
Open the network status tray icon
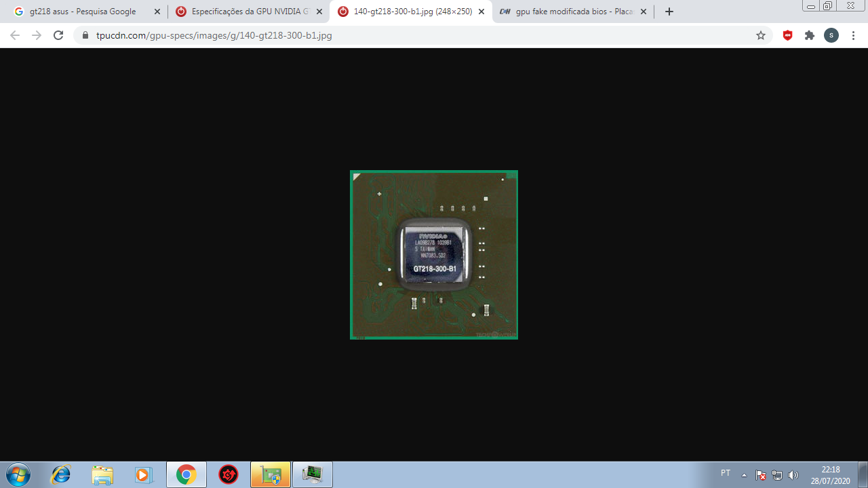tap(777, 474)
